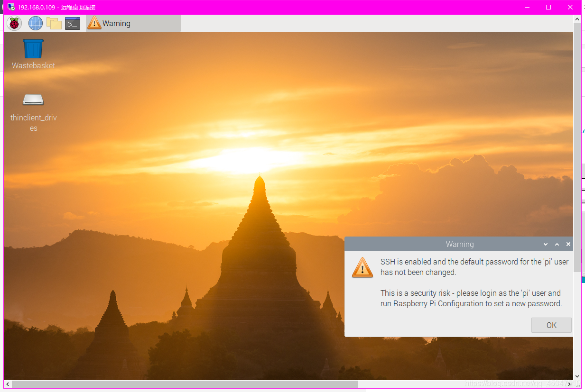Close the Warning dialog with its X
Screen dimensions: 585x392
[568, 244]
